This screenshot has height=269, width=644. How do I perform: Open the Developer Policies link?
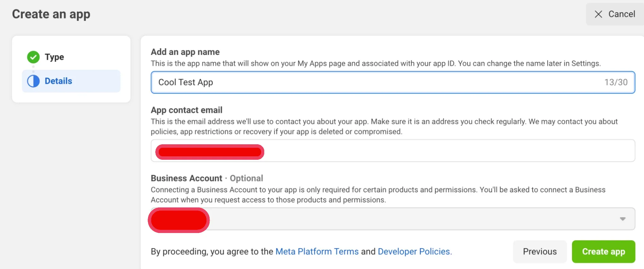coord(415,252)
